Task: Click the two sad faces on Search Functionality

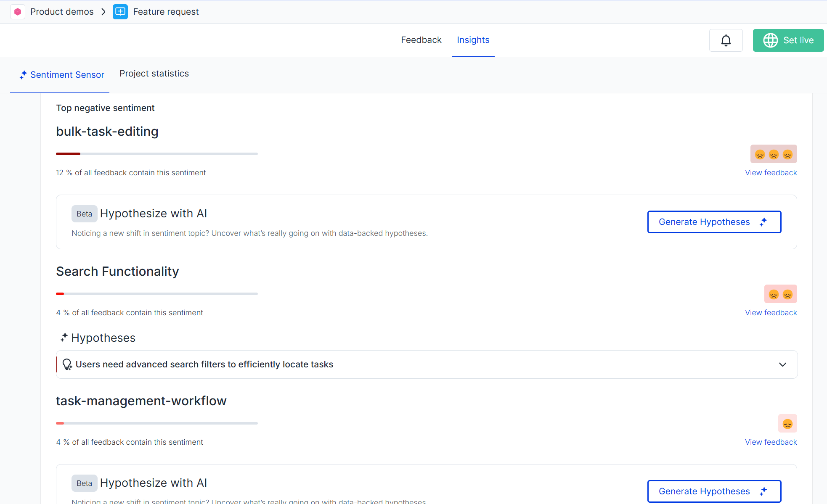Action: (780, 294)
